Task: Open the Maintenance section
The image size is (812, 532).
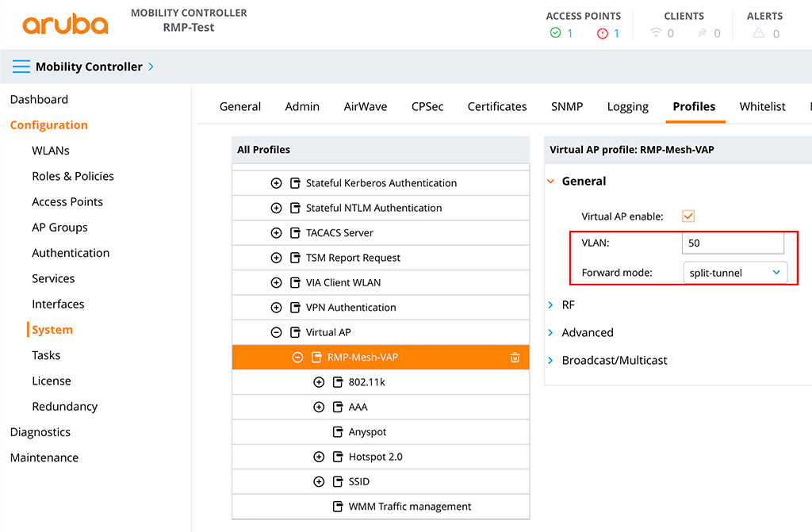Action: coord(44,457)
